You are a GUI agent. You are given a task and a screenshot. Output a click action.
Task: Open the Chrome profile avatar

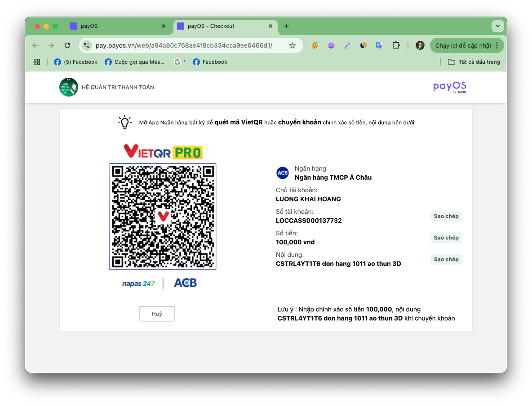click(x=420, y=45)
